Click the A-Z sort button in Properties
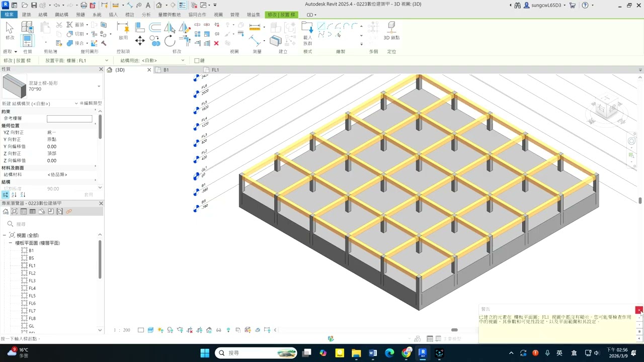This screenshot has height=362, width=644. tap(14, 195)
